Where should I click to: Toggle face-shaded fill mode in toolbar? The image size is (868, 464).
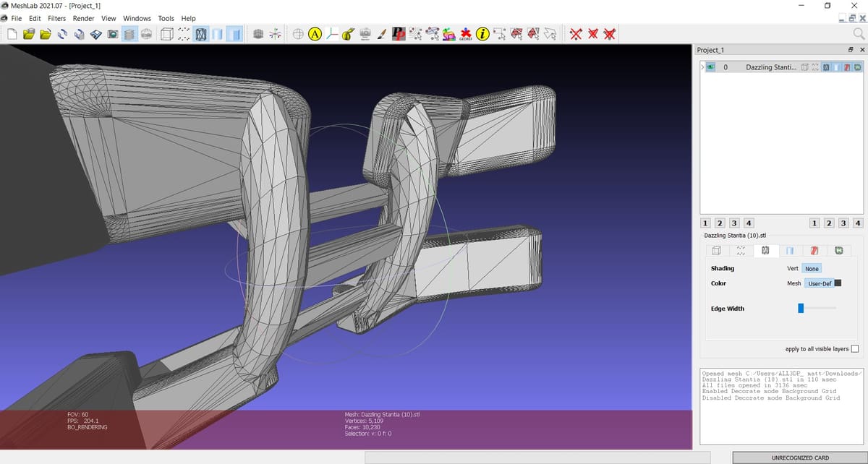tap(234, 34)
